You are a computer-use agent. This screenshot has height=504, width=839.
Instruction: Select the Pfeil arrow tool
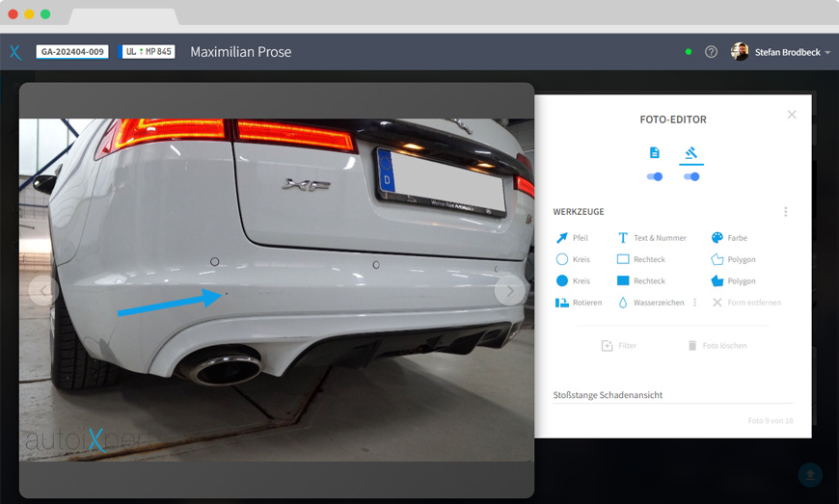[x=572, y=238]
